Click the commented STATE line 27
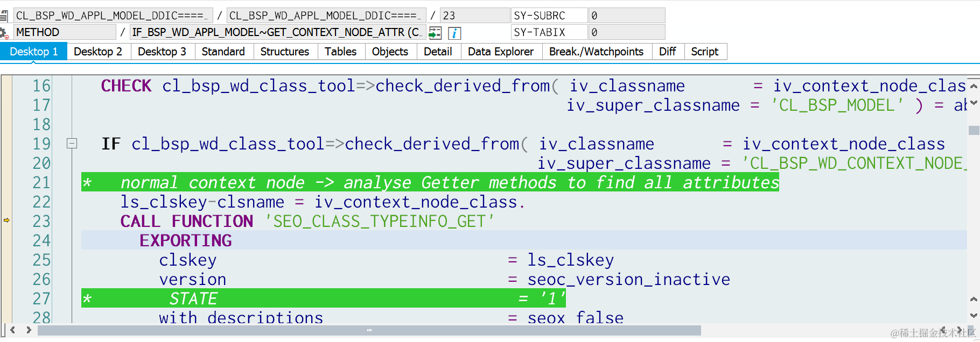The width and height of the screenshot is (980, 342). (x=324, y=298)
